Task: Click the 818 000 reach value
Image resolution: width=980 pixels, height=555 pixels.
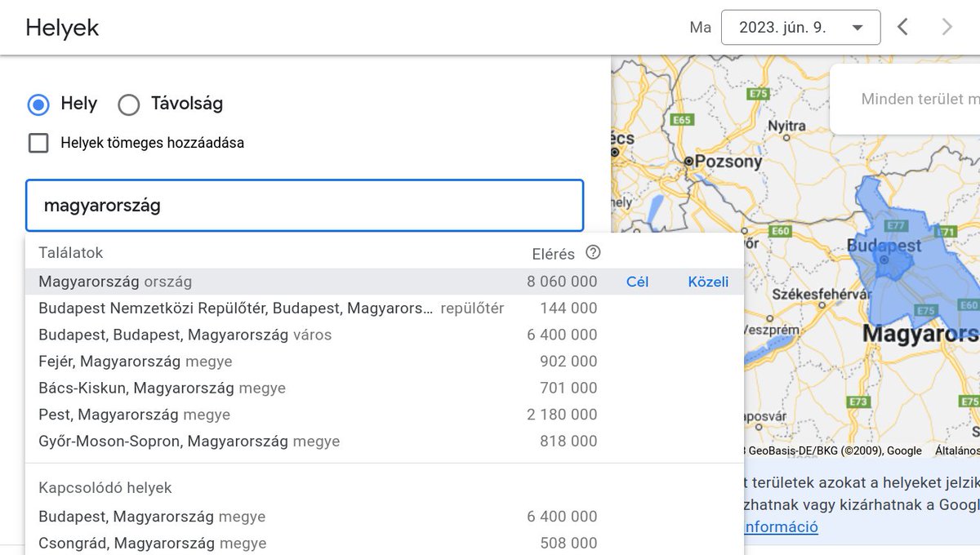Action: (568, 442)
